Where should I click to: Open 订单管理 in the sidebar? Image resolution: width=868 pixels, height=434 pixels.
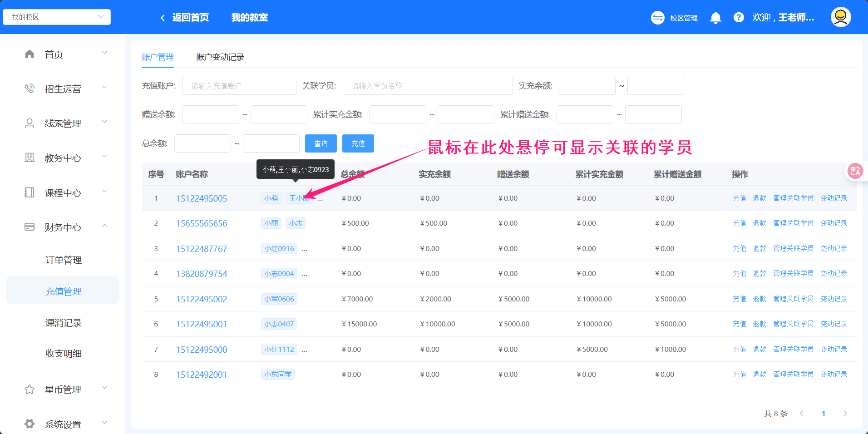click(64, 260)
